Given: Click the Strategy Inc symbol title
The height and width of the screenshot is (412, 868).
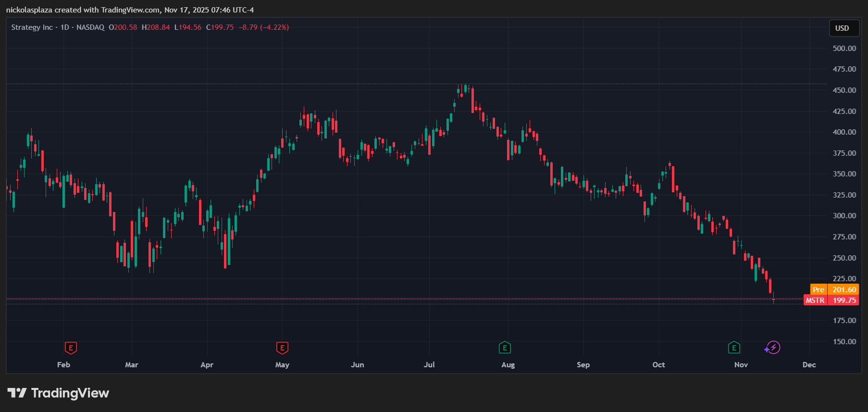Looking at the screenshot, I should click(x=32, y=27).
